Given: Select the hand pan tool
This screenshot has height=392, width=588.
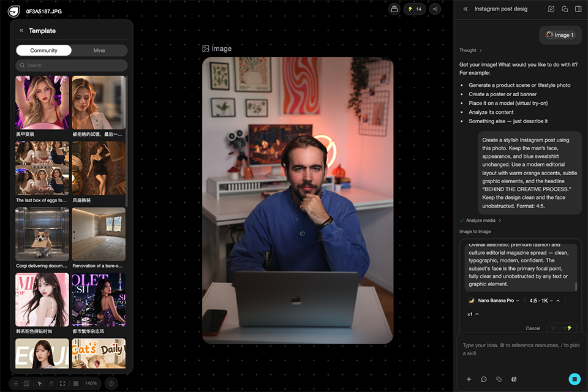Looking at the screenshot, I should click(51, 383).
